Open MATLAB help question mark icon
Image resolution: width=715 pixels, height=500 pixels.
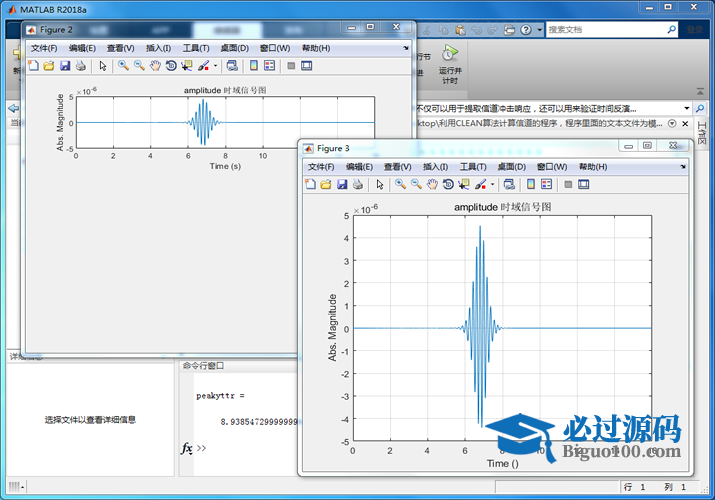(526, 30)
